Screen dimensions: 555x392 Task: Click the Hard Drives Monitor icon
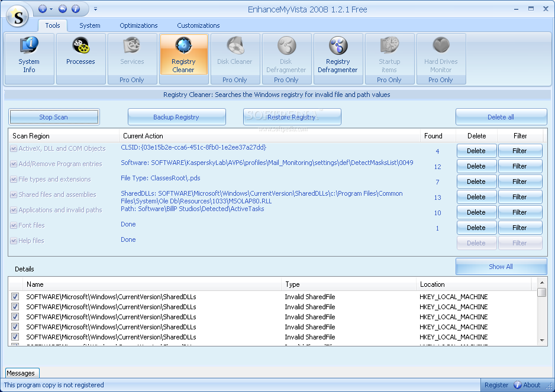coord(441,46)
